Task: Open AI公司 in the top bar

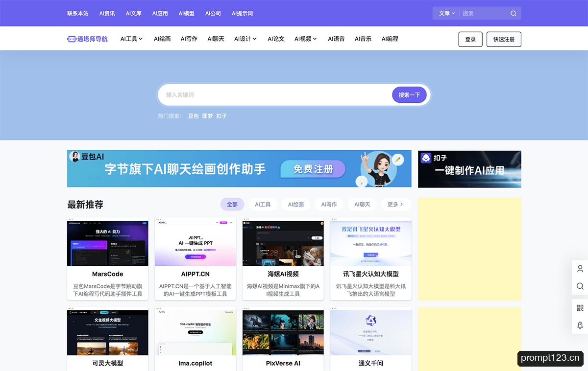Action: tap(213, 13)
